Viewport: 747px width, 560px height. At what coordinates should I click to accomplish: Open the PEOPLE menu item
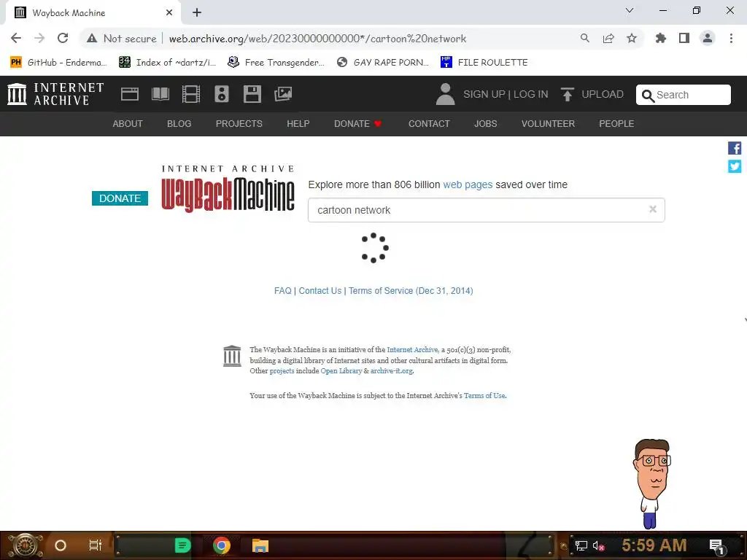pyautogui.click(x=616, y=124)
